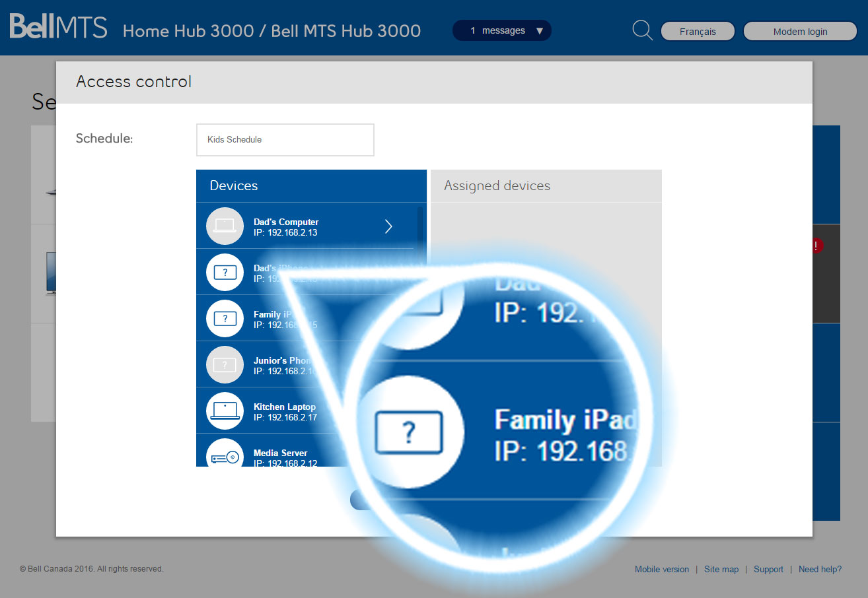Click IP 192.168.2.17 text
This screenshot has height=598, width=868.
pyautogui.click(x=285, y=417)
